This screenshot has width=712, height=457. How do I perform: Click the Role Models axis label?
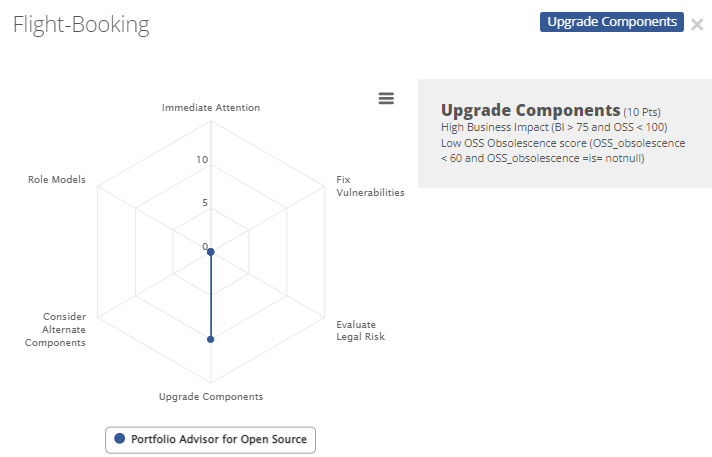click(x=57, y=179)
